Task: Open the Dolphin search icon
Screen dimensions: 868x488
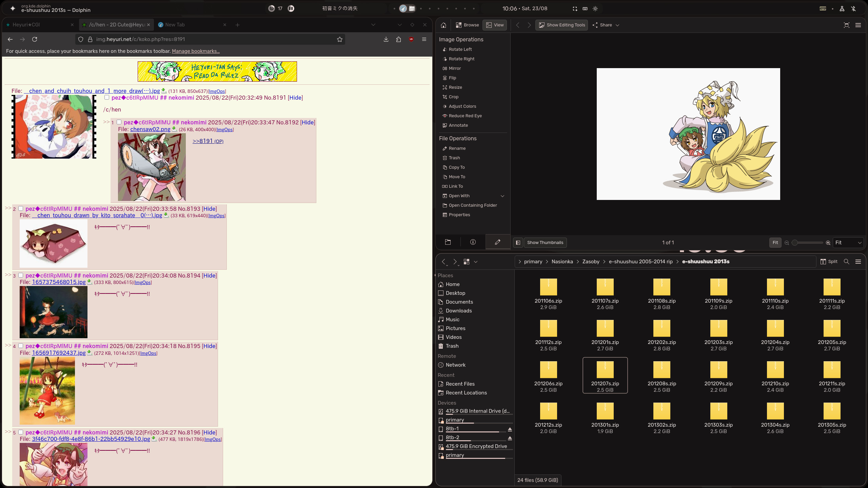Action: pos(846,262)
